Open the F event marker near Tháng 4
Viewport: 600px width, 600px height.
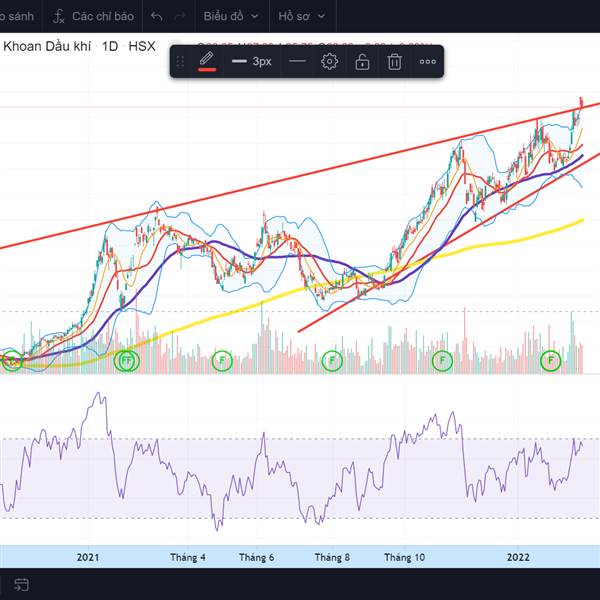click(222, 360)
